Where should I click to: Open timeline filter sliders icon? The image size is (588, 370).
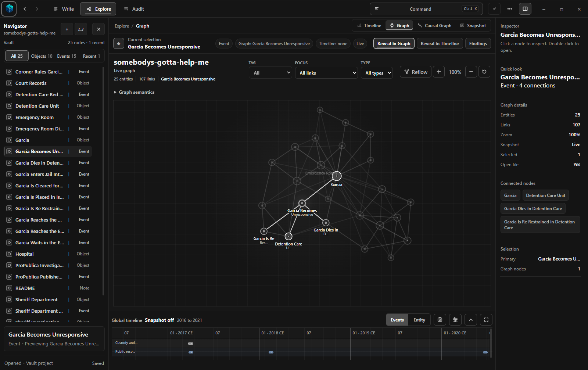[455, 320]
